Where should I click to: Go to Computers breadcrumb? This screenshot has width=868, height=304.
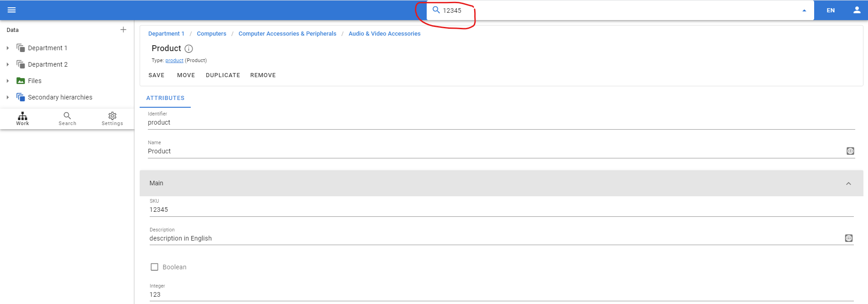[211, 34]
